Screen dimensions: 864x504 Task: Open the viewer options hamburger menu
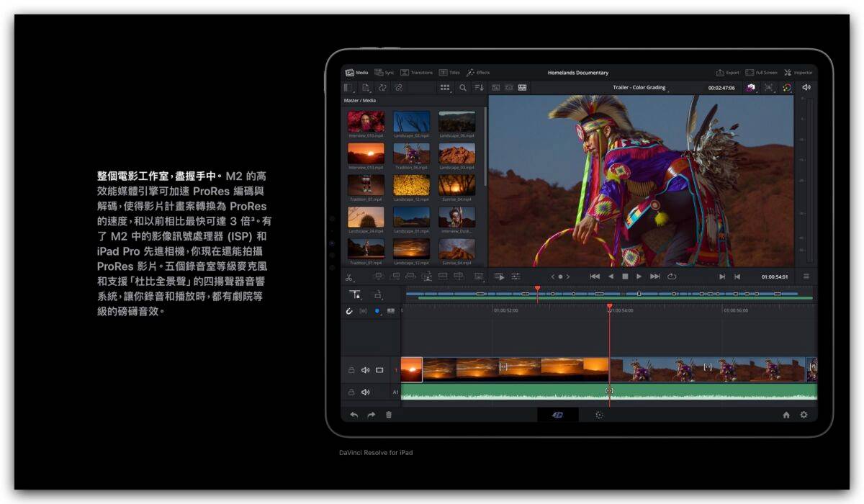tap(806, 276)
